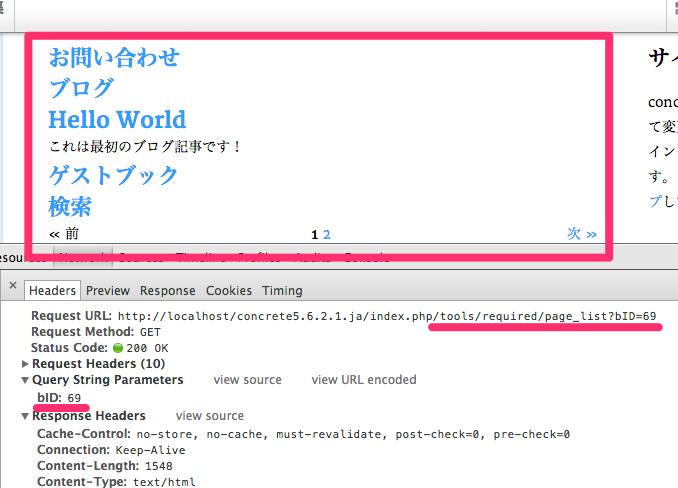Open the お問い合わせ page link
This screenshot has height=488, width=678.
point(114,57)
